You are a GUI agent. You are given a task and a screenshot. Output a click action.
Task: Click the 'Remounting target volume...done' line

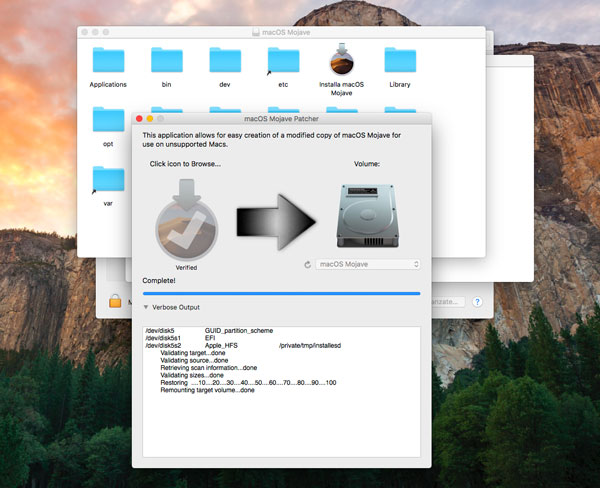207,390
